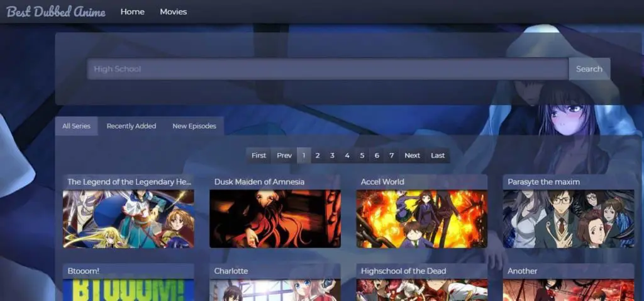The width and height of the screenshot is (644, 301).
Task: Select page 3 in pagination
Action: 332,156
